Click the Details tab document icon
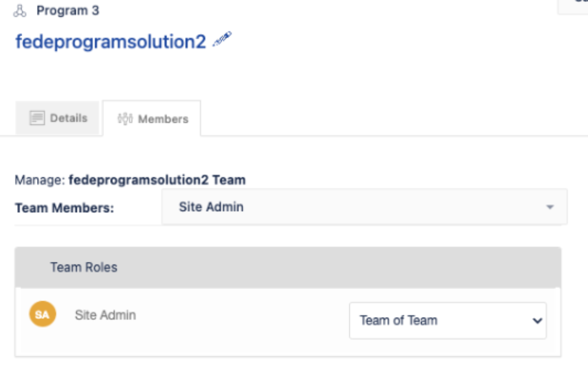 coord(37,118)
